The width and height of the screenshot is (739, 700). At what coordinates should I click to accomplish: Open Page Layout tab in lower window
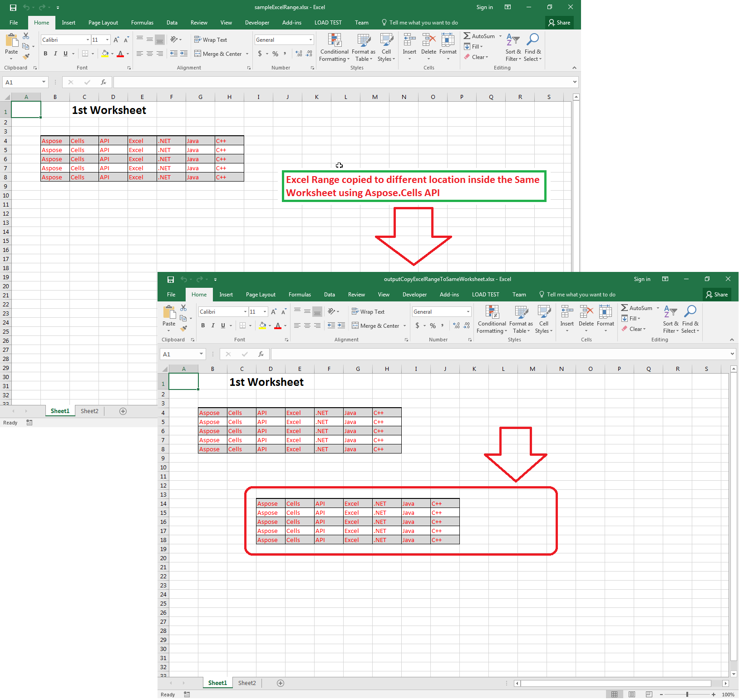point(261,295)
